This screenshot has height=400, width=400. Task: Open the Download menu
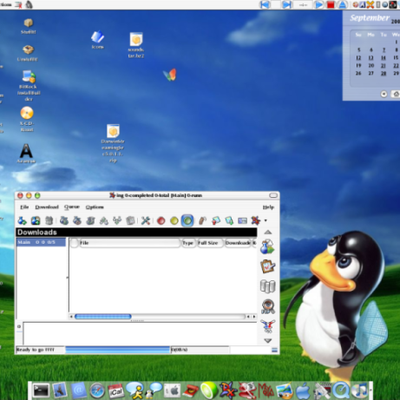click(x=47, y=207)
